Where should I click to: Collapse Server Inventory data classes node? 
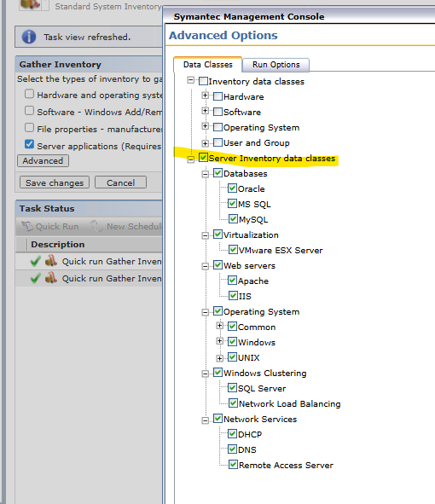click(191, 159)
